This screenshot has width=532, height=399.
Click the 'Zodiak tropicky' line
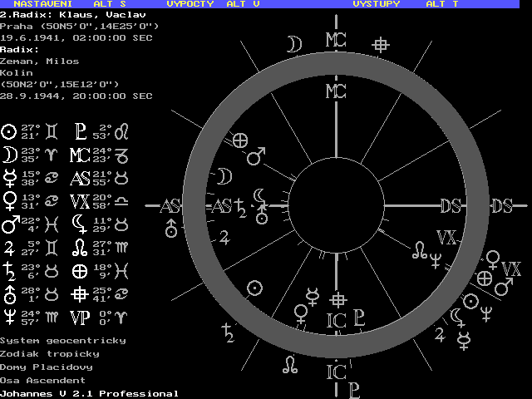[x=50, y=353]
